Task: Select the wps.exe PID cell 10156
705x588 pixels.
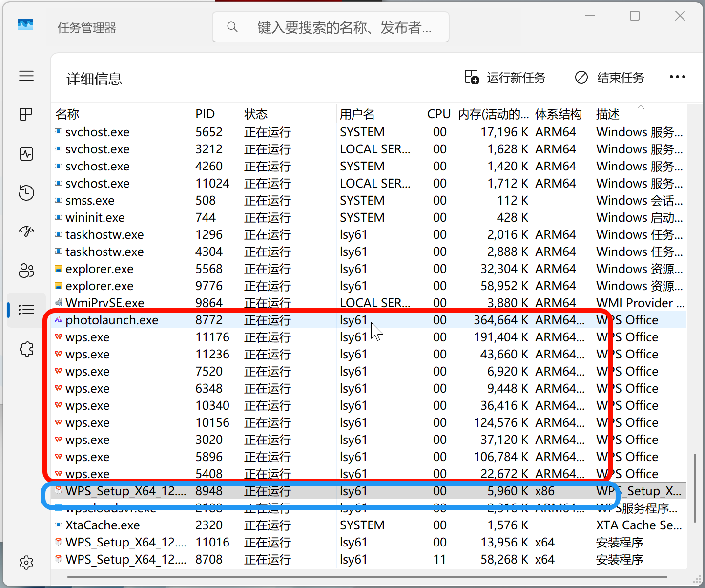Action: tap(212, 422)
